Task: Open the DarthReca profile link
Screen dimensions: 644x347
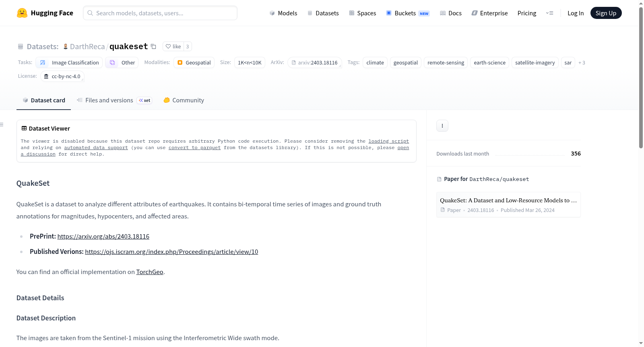Action: click(87, 46)
